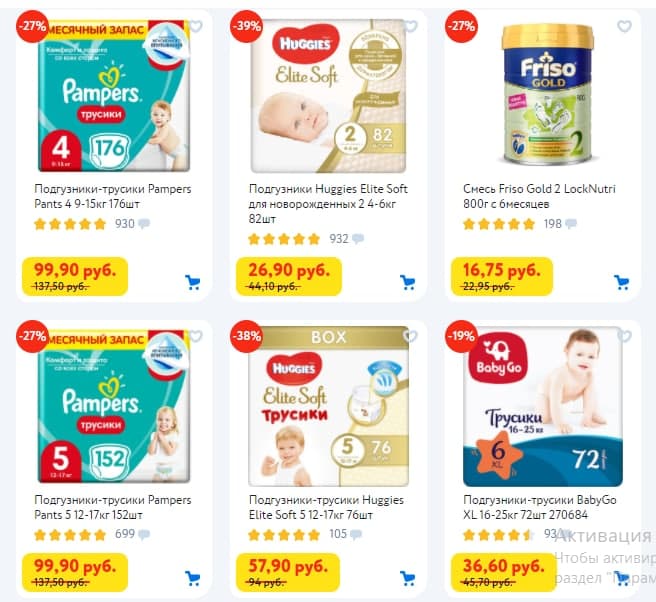This screenshot has height=602, width=656.
Task: Favorite the Huggies Elite Soft newborn heart
Action: click(411, 26)
